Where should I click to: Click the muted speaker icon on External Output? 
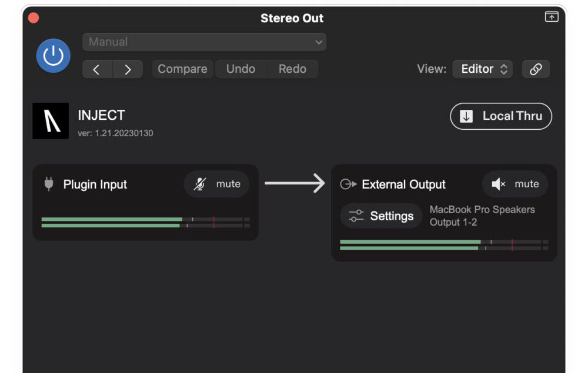(x=501, y=184)
